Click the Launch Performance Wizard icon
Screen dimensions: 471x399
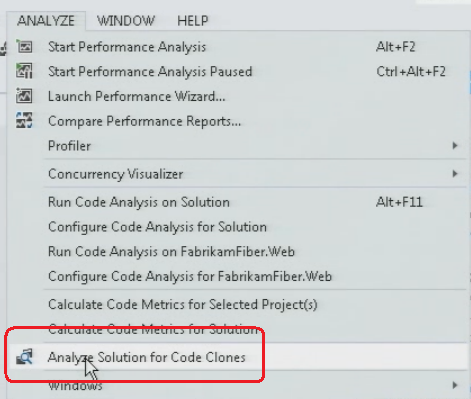[x=24, y=96]
